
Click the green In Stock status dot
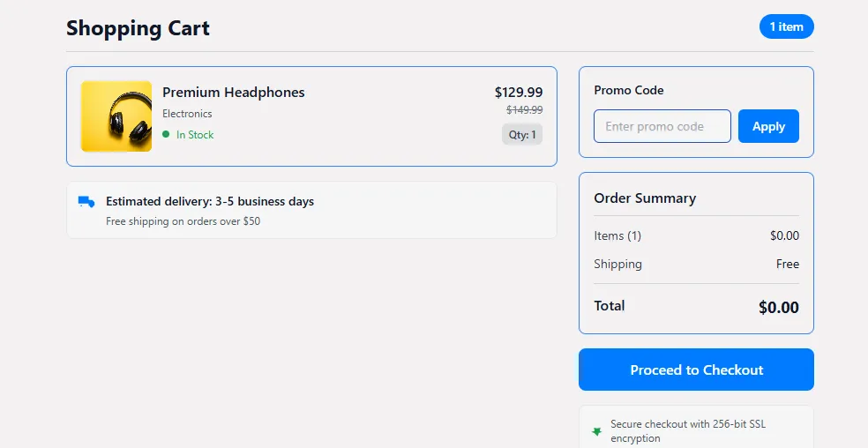[x=166, y=135]
